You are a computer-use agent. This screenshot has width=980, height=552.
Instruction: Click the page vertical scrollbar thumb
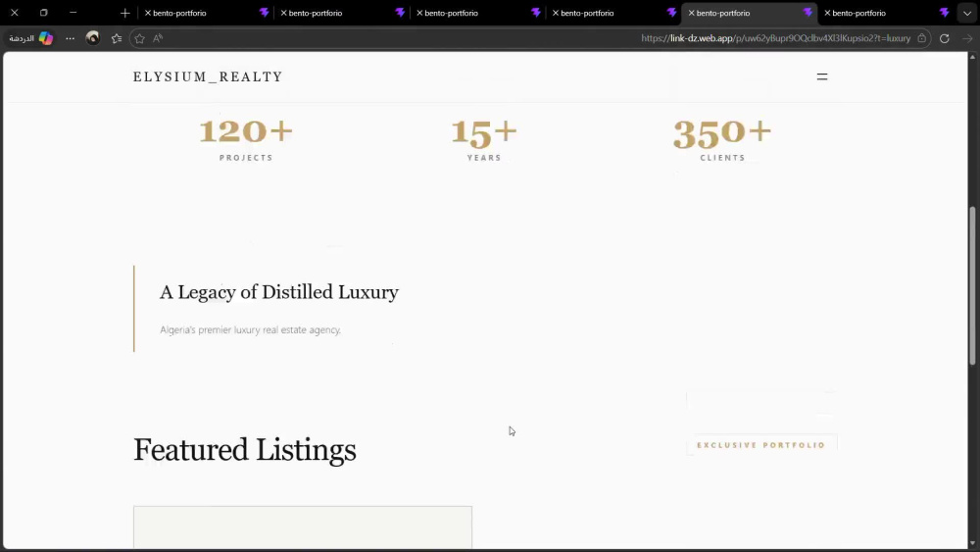(972, 285)
